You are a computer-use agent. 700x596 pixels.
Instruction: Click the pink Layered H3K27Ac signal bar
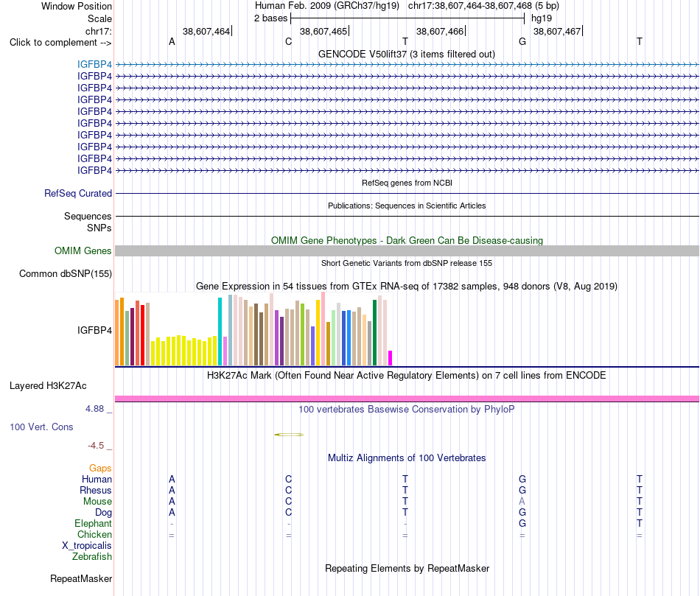point(407,399)
